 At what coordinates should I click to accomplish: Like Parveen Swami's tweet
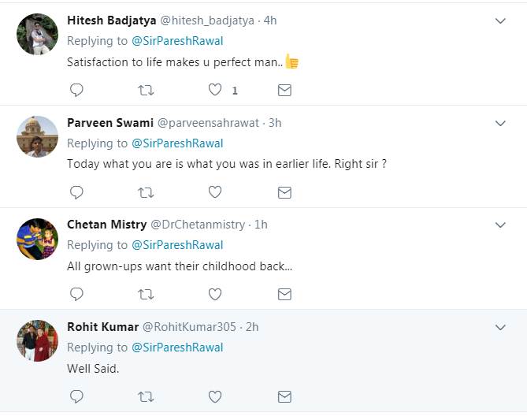coord(215,192)
